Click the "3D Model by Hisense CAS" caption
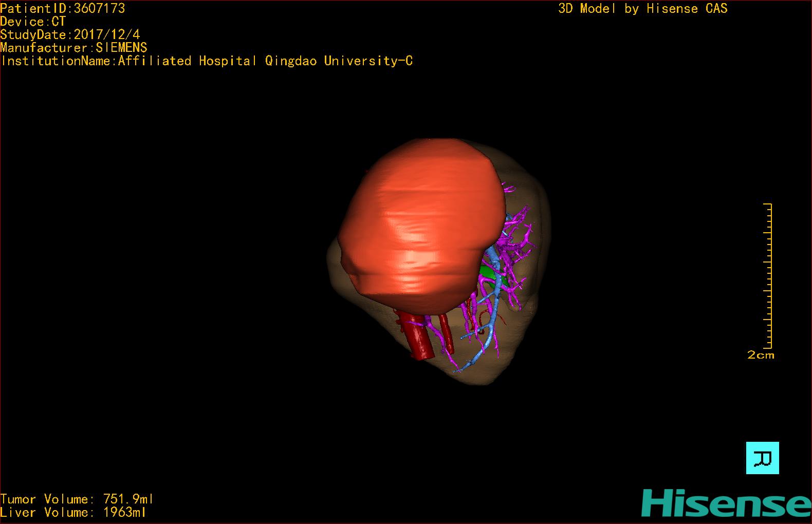 tap(643, 9)
